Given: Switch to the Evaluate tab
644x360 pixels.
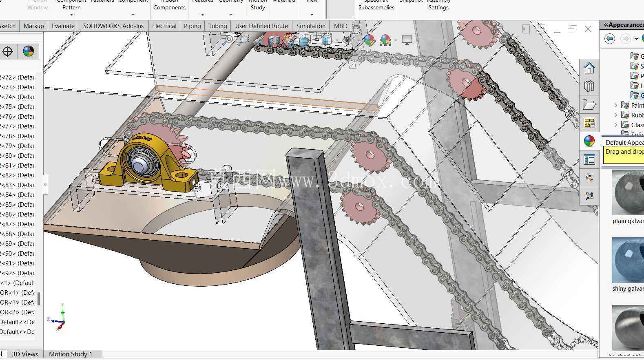Looking at the screenshot, I should [x=63, y=26].
